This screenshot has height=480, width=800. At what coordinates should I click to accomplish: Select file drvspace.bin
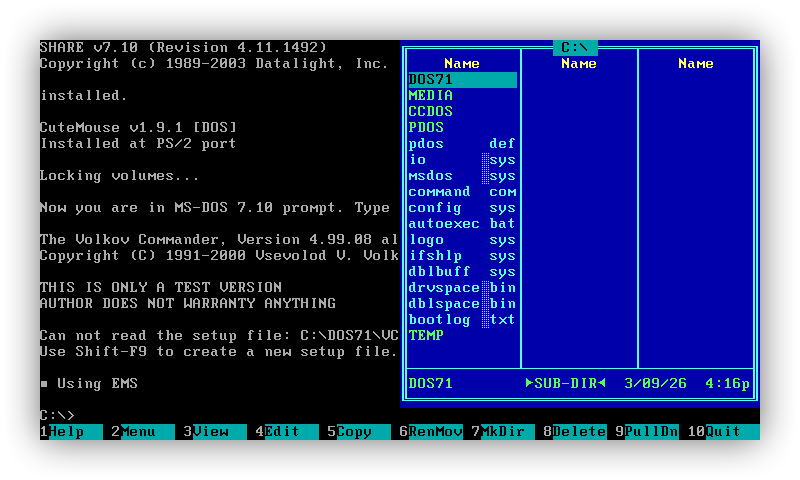[462, 287]
